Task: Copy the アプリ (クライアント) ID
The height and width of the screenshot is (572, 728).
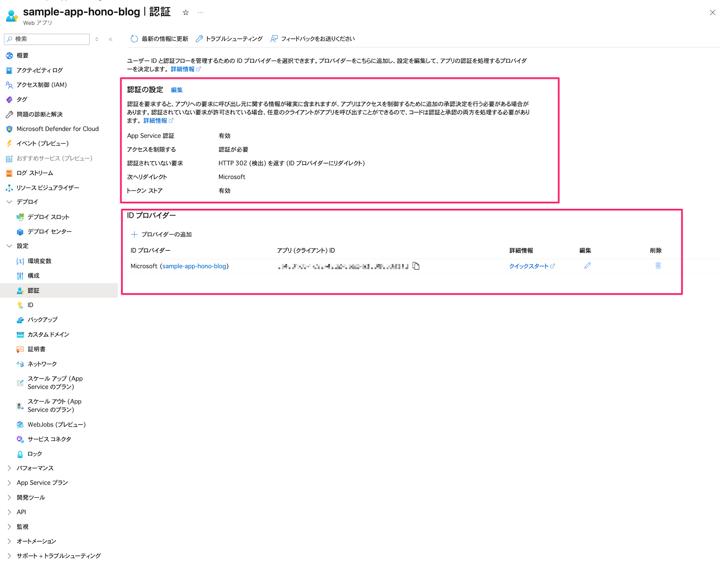Action: 416,266
